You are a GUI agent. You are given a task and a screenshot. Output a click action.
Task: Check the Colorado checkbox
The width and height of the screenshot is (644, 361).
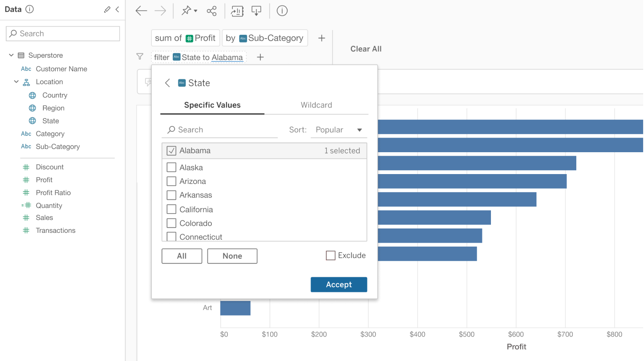click(x=172, y=223)
